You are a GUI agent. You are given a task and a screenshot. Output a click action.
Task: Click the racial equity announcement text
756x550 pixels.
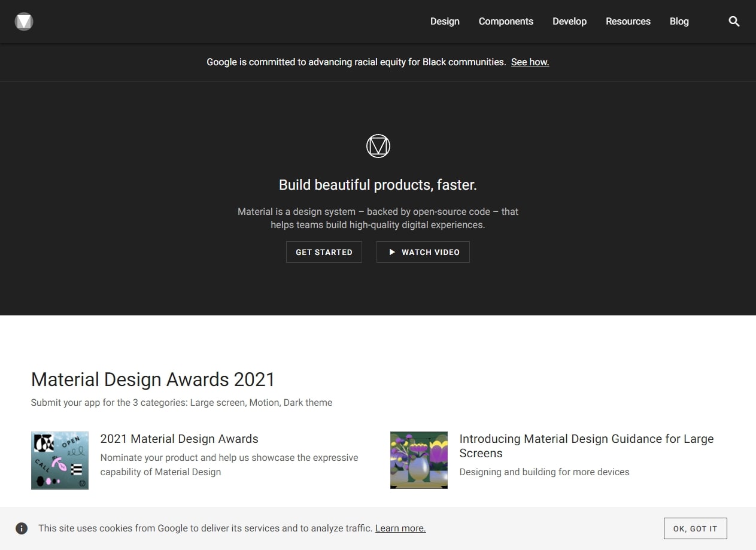click(356, 62)
